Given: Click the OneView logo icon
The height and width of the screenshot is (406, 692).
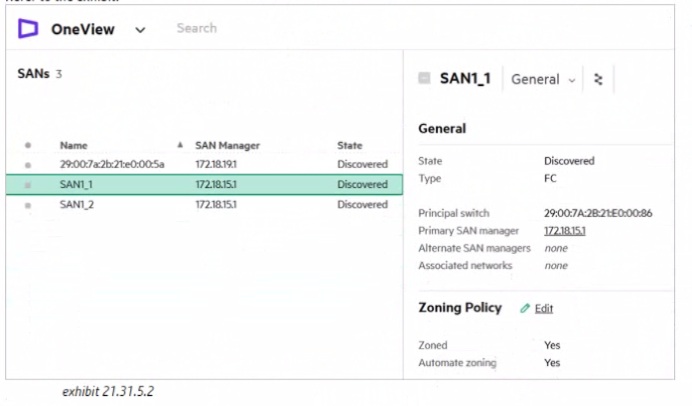Looking at the screenshot, I should click(28, 29).
